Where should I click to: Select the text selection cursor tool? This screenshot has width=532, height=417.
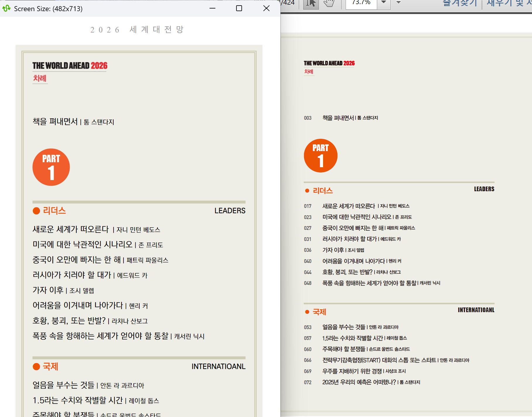(x=311, y=4)
